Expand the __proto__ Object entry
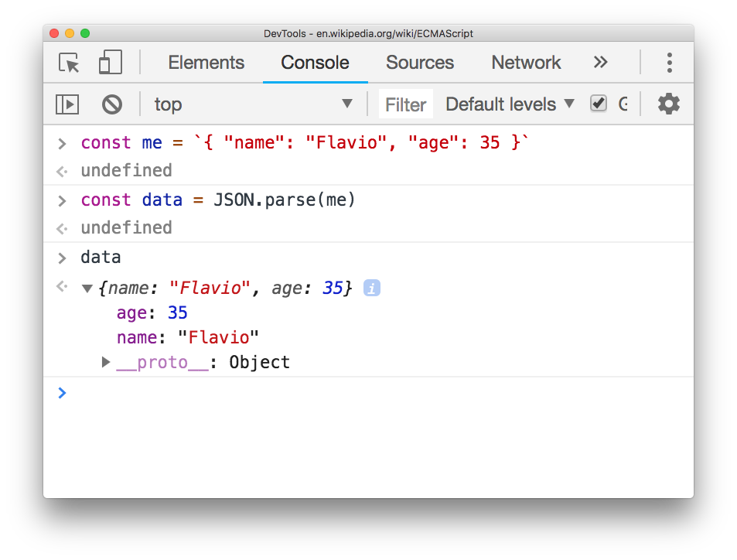737x560 pixels. [x=107, y=362]
